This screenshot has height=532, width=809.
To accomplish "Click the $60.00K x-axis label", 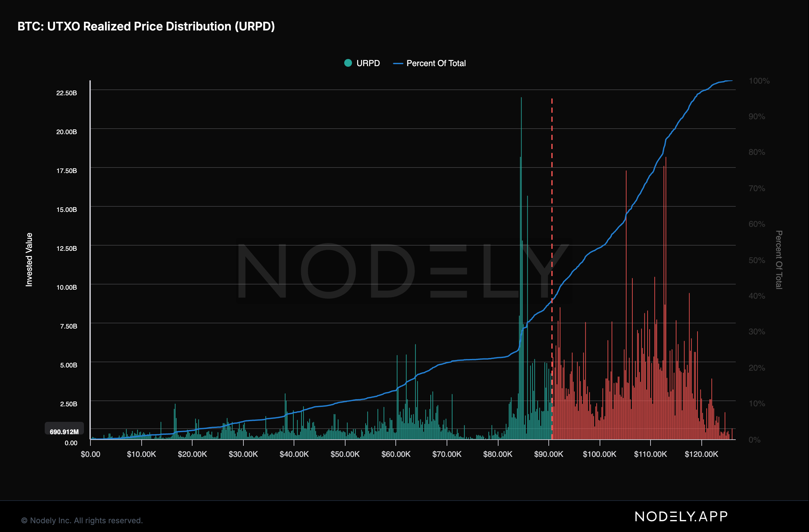I will [x=396, y=454].
